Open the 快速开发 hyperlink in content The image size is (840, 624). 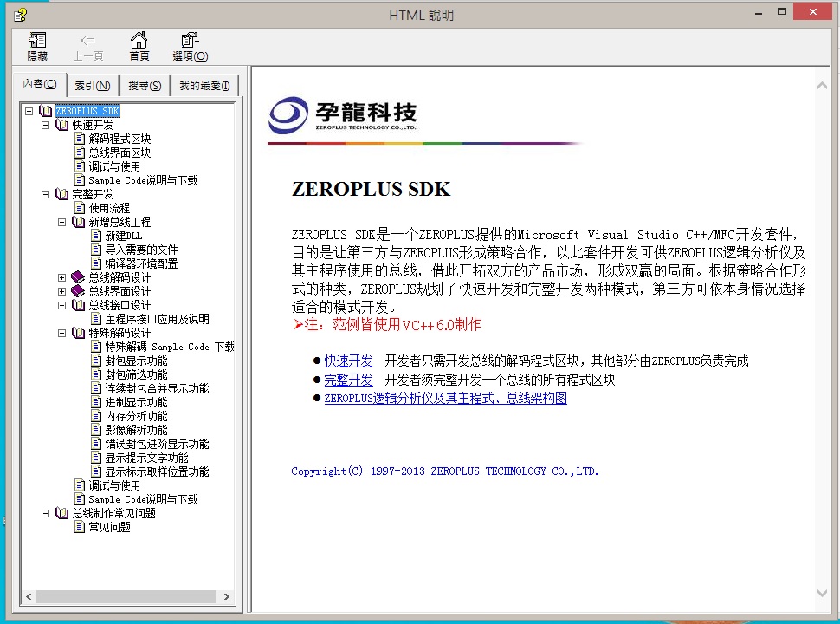pos(348,361)
